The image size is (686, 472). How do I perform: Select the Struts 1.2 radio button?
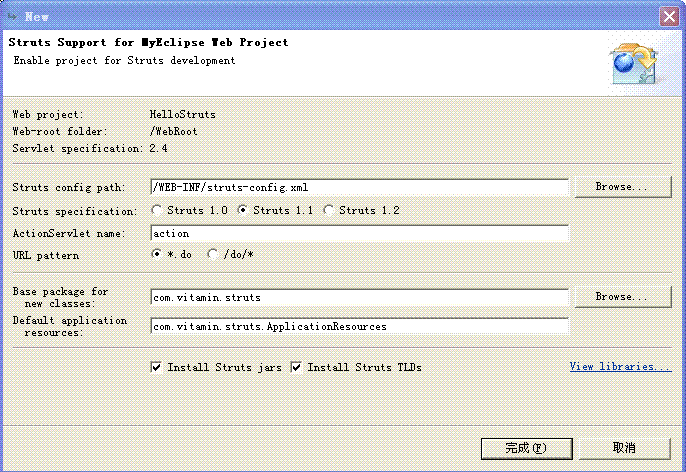coord(329,210)
